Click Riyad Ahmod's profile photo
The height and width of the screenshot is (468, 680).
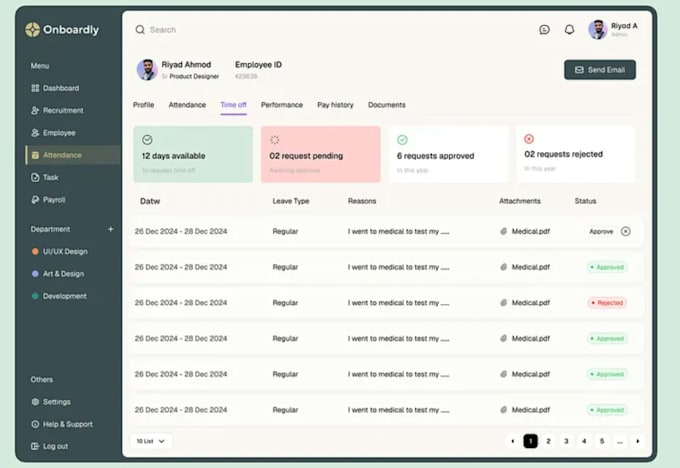point(147,70)
